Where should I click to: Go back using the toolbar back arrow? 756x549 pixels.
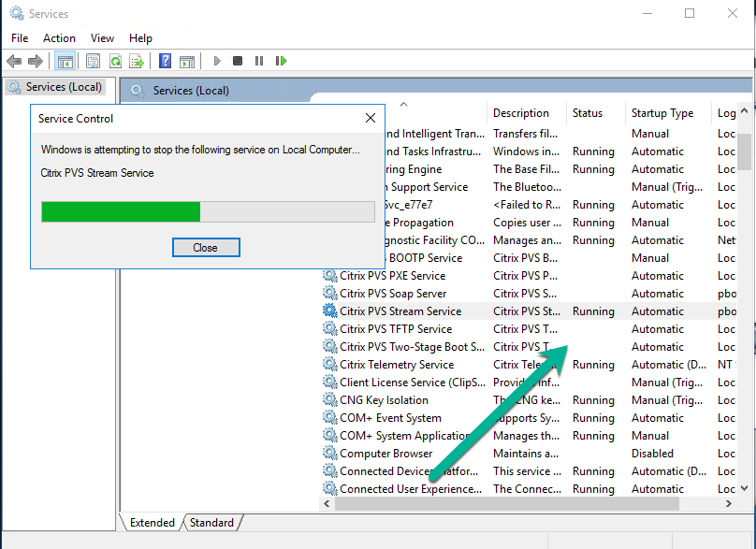14,61
